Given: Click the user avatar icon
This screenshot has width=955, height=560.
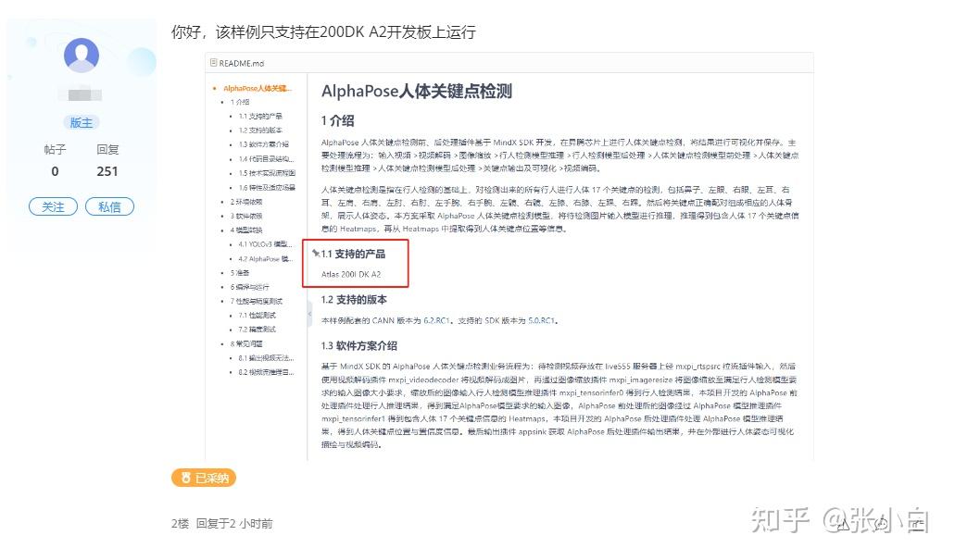Looking at the screenshot, I should 82,56.
